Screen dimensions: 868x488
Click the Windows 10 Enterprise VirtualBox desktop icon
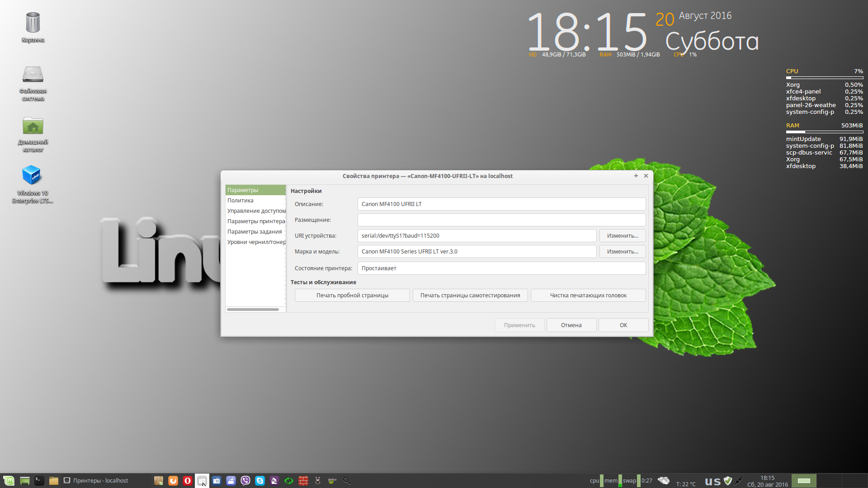pos(32,175)
